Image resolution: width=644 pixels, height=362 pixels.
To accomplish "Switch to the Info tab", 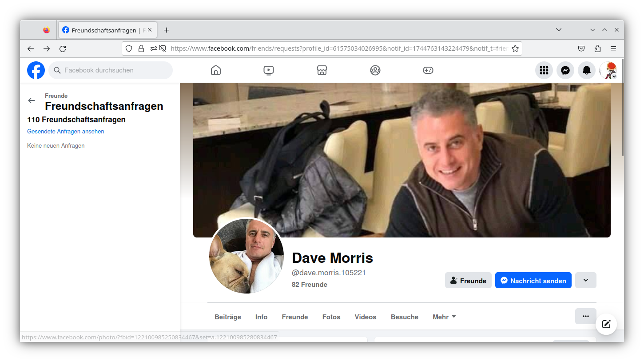I will tap(261, 317).
